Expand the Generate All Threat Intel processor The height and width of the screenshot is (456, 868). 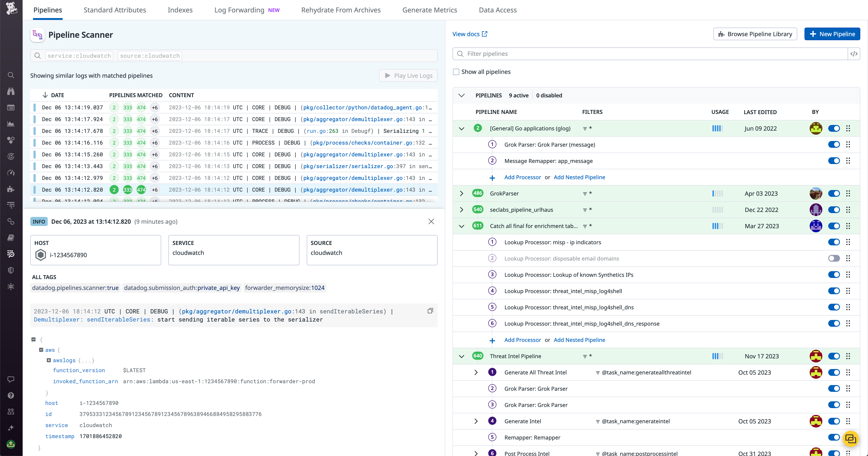point(476,372)
